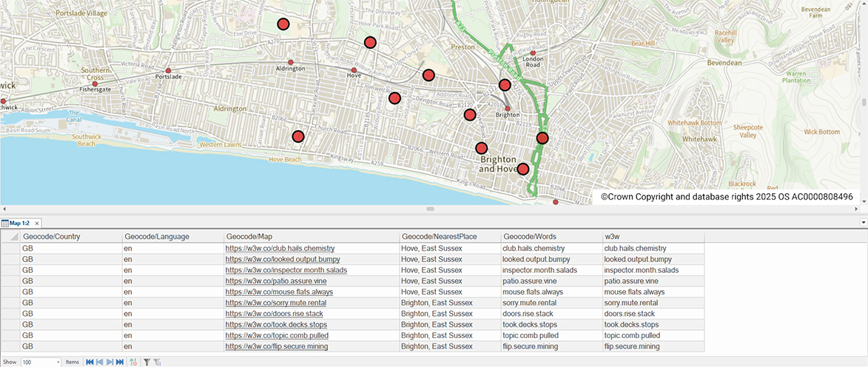Select red point beside Elm Drive
This screenshot has width=868, height=367.
coord(283,24)
